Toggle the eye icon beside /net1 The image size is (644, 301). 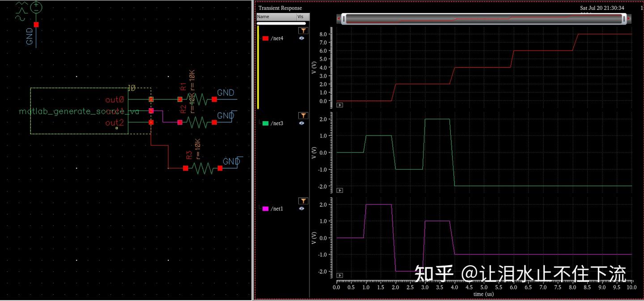pos(302,208)
